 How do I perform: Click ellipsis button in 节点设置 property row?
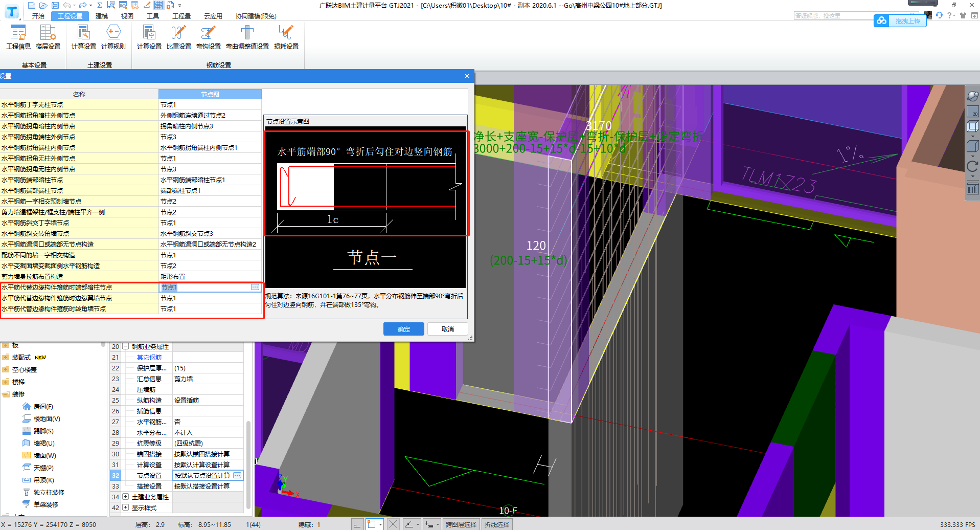click(237, 475)
